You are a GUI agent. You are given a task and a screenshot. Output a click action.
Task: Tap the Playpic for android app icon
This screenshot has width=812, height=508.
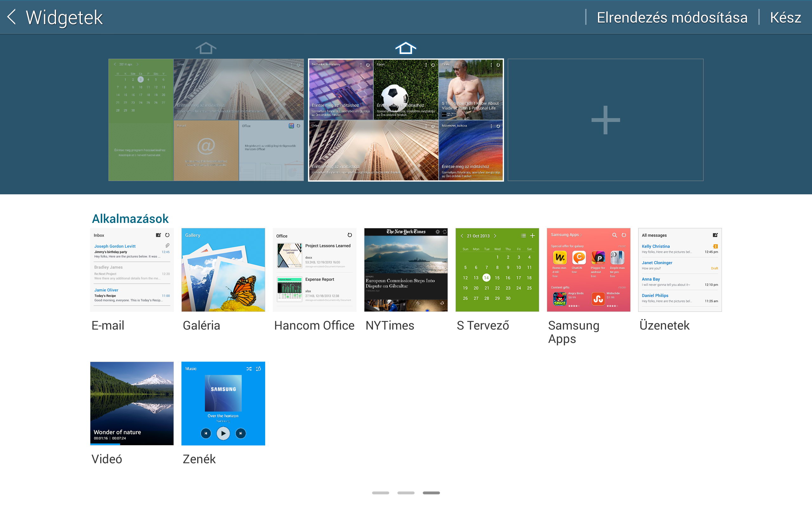coord(598,257)
